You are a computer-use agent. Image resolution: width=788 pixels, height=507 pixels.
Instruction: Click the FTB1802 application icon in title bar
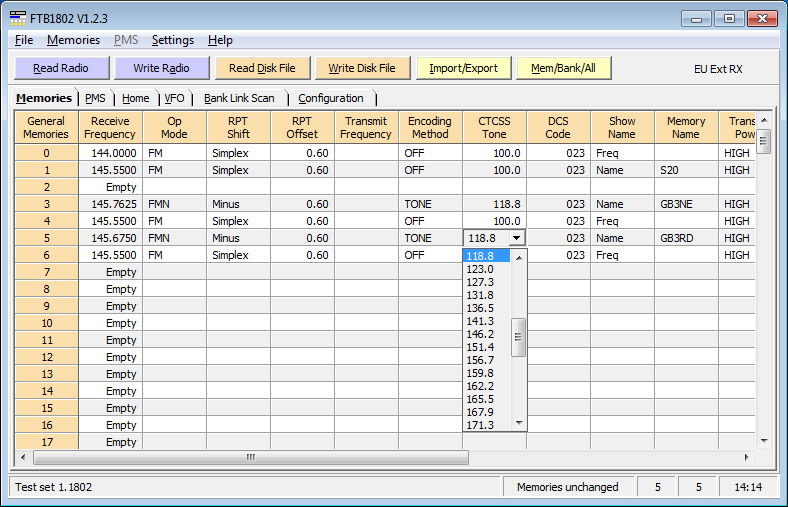[18, 18]
